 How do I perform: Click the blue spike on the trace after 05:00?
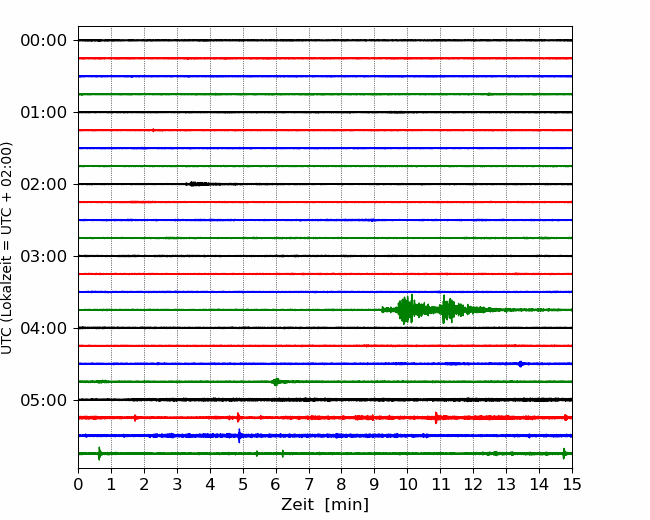click(x=239, y=435)
